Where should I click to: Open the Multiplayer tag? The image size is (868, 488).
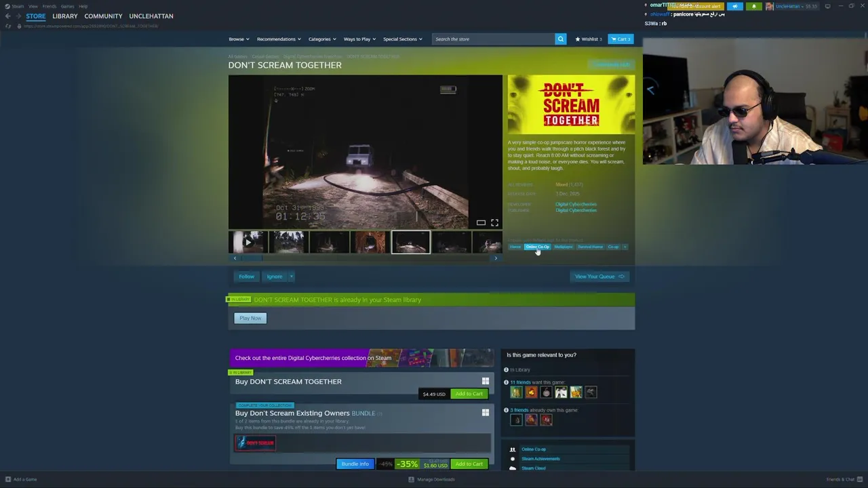pyautogui.click(x=563, y=247)
